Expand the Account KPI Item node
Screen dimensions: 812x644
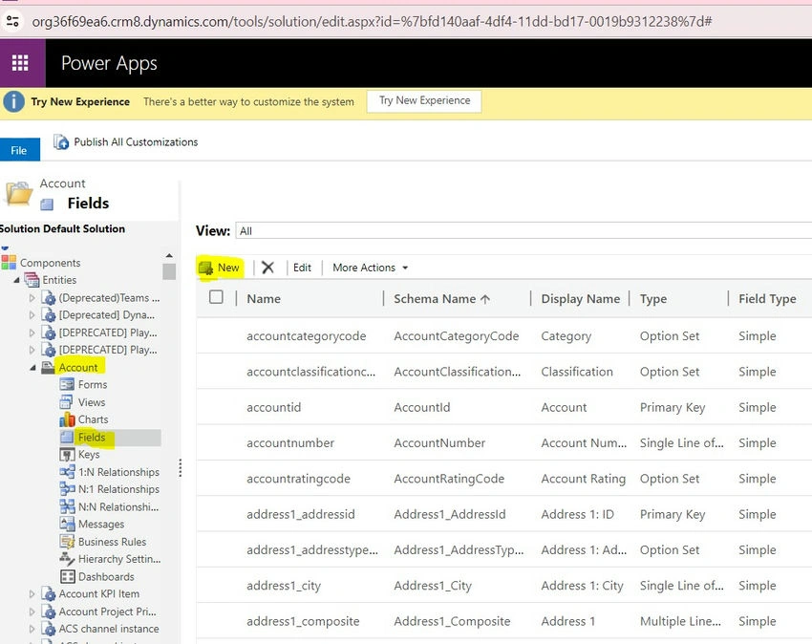pyautogui.click(x=32, y=594)
